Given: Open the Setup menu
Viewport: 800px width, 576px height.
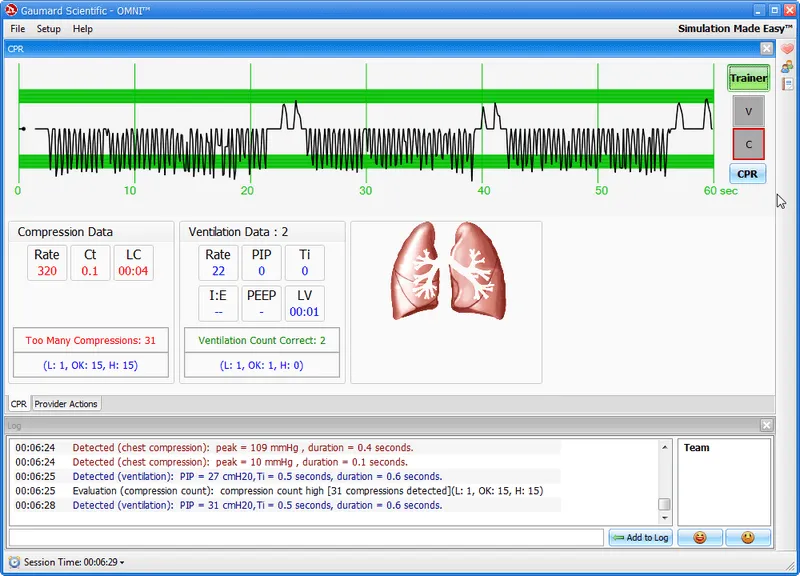Looking at the screenshot, I should tap(49, 29).
